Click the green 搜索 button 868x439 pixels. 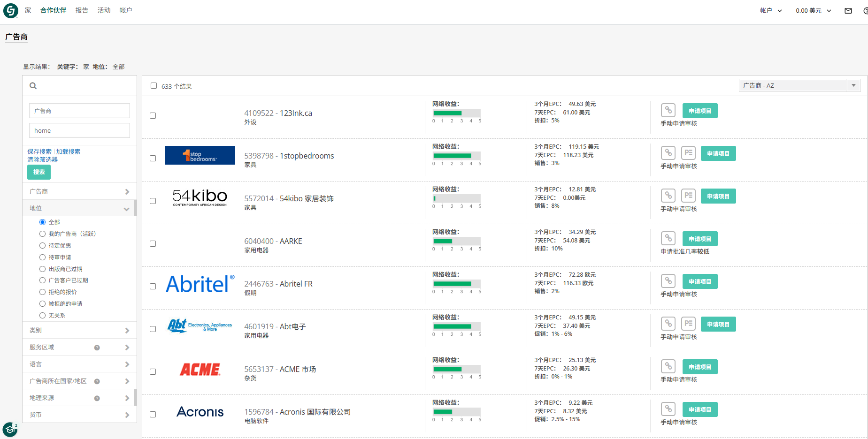[x=39, y=172]
